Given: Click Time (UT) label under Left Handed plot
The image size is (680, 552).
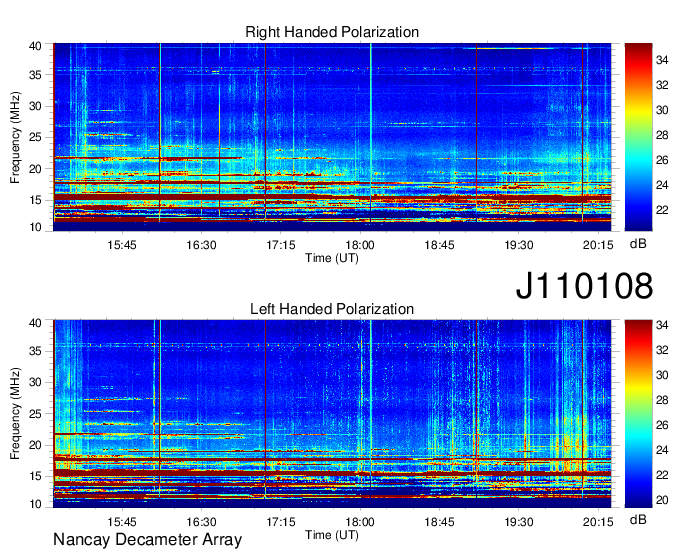Looking at the screenshot, I should 332,535.
